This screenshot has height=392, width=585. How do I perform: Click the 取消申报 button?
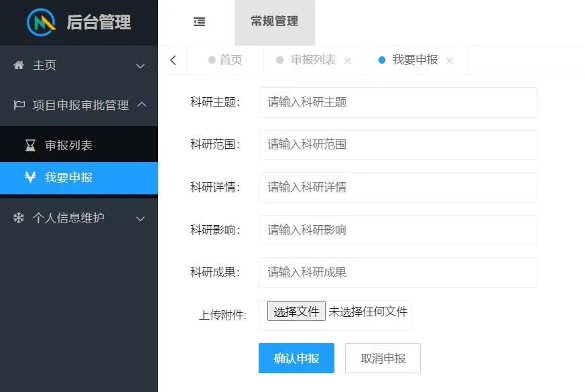[x=383, y=358]
